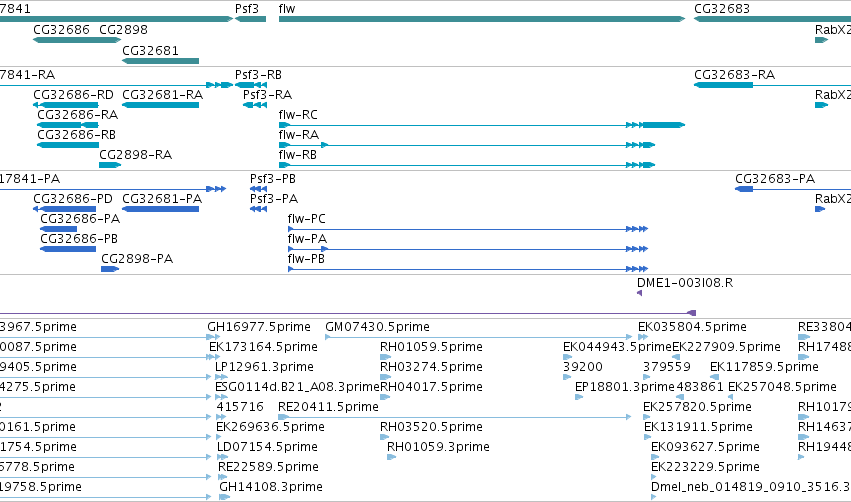Click the EK257048.5prime EST label
The image size is (851, 502).
pyautogui.click(x=782, y=387)
